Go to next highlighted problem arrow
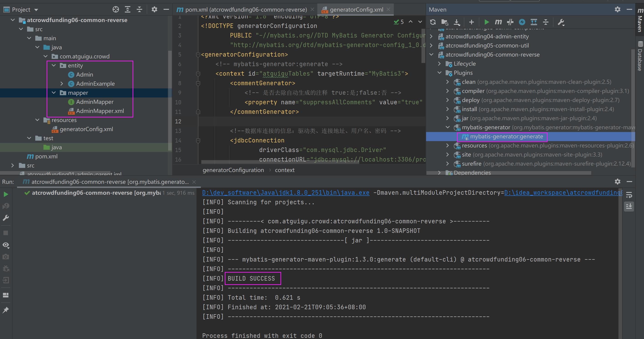Image resolution: width=644 pixels, height=339 pixels. click(420, 22)
